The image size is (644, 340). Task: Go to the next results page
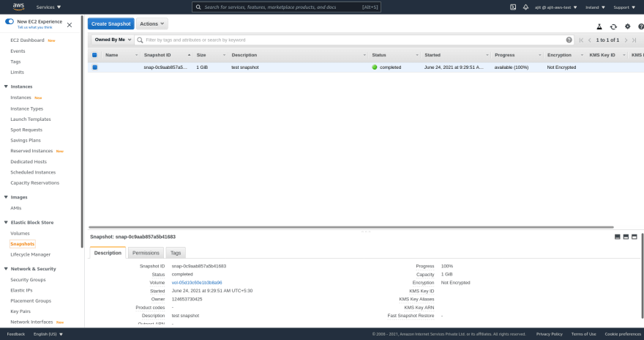tap(626, 40)
